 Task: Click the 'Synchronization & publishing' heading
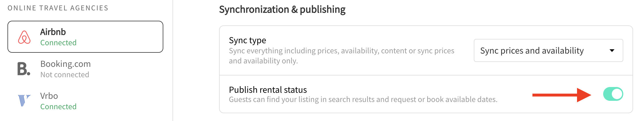coord(282,10)
